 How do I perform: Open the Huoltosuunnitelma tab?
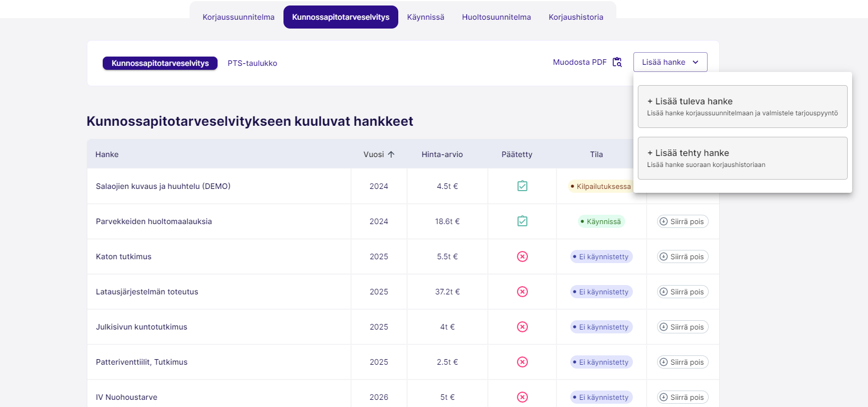496,17
